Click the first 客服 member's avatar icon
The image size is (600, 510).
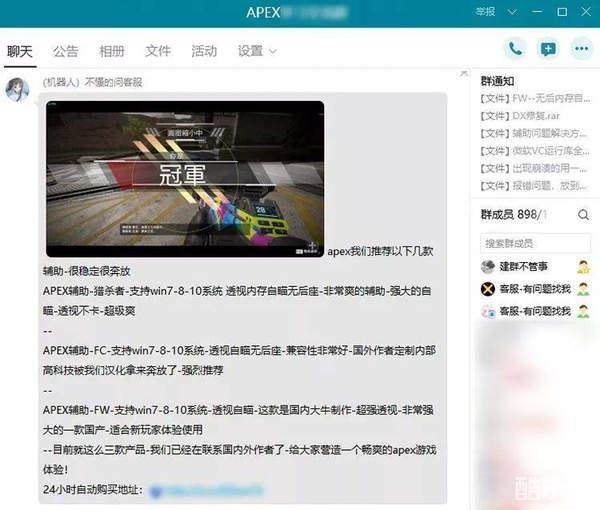488,289
